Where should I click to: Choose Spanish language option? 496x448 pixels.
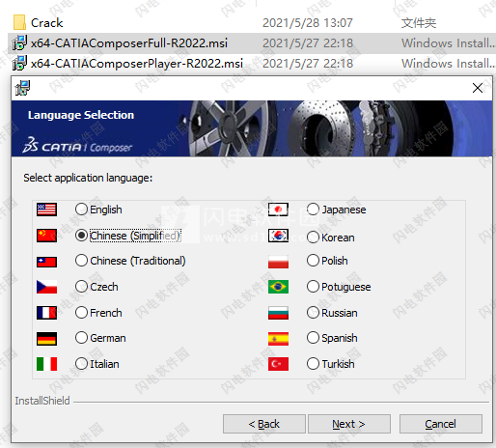coord(313,338)
